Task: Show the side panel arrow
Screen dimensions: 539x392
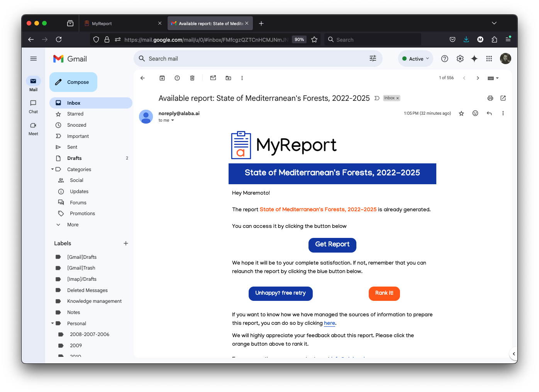Action: point(514,354)
